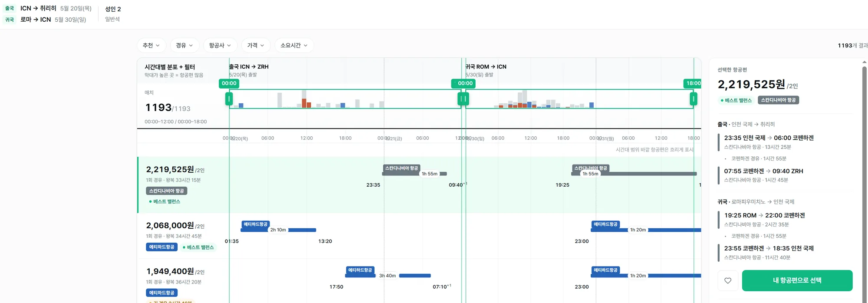This screenshot has width=868, height=303.
Task: Select the 2,068,000원 flight result
Action: tap(419, 236)
